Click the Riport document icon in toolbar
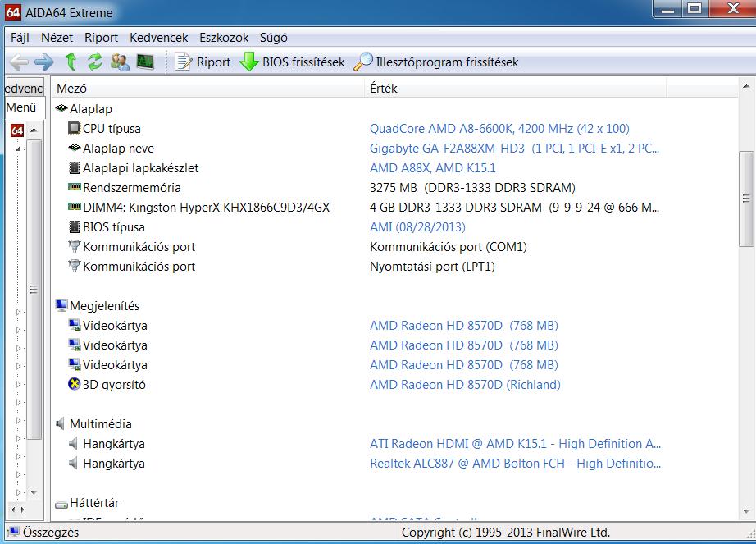Image resolution: width=756 pixels, height=544 pixels. point(183,62)
